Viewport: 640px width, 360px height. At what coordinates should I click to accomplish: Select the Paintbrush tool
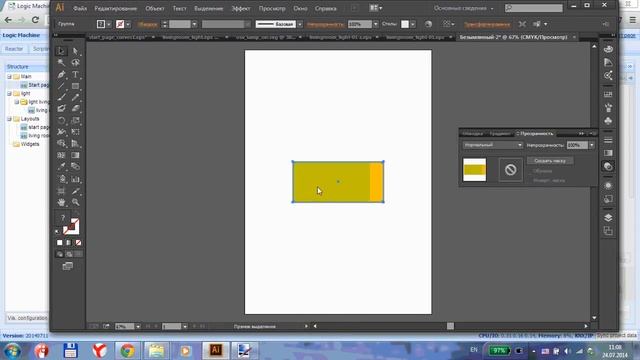click(x=61, y=97)
